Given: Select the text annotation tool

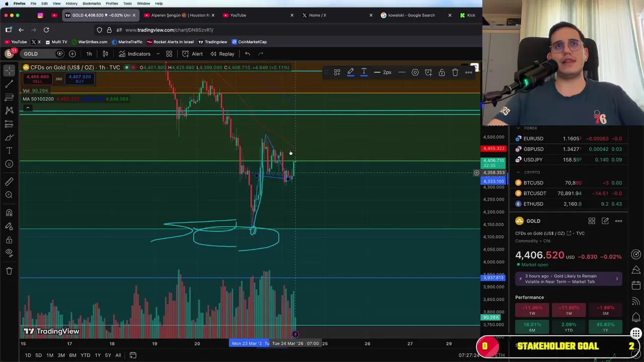Looking at the screenshot, I should (9, 150).
